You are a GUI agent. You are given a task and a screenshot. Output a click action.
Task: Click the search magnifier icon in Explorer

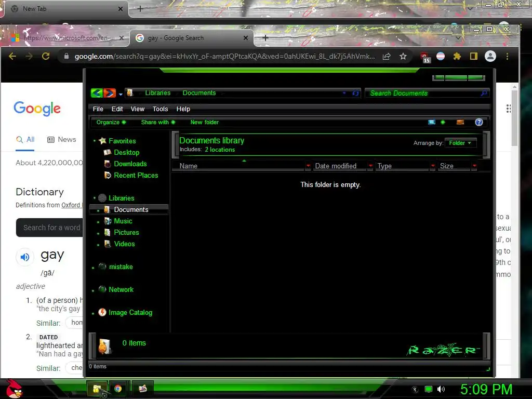pos(484,92)
